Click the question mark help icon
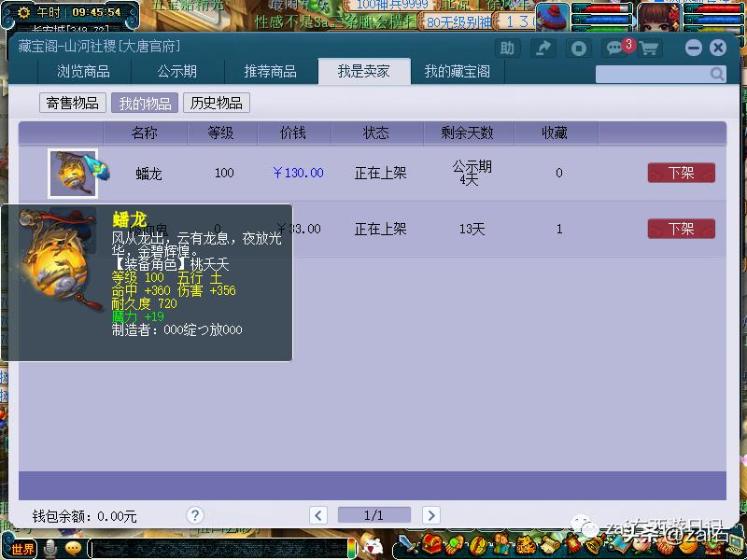747x560 pixels. coord(194,515)
